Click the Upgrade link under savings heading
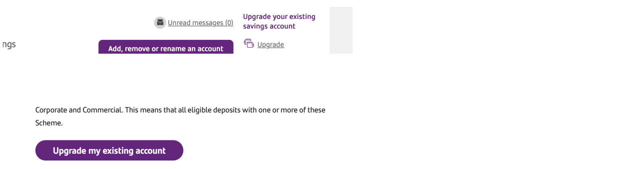This screenshot has width=644, height=169. click(270, 45)
